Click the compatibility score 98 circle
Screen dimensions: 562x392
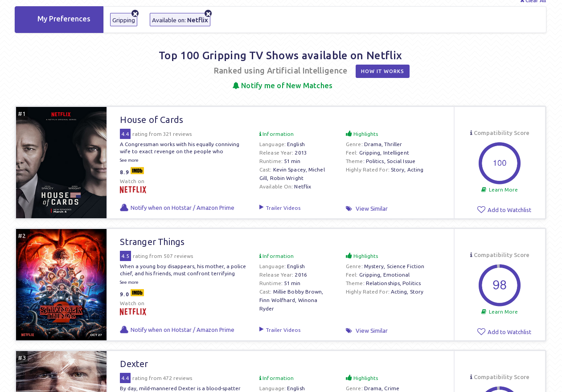(500, 285)
